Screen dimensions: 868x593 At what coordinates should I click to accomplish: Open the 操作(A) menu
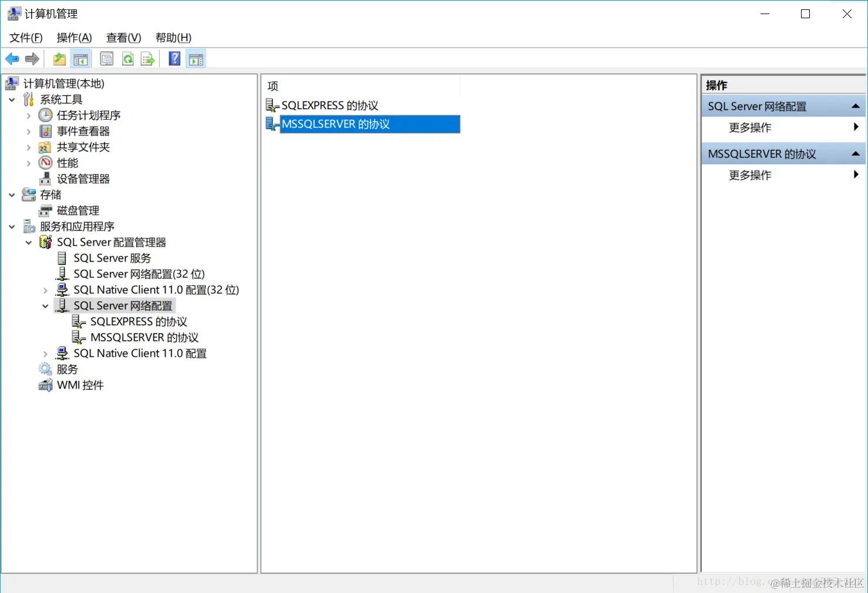pyautogui.click(x=74, y=38)
